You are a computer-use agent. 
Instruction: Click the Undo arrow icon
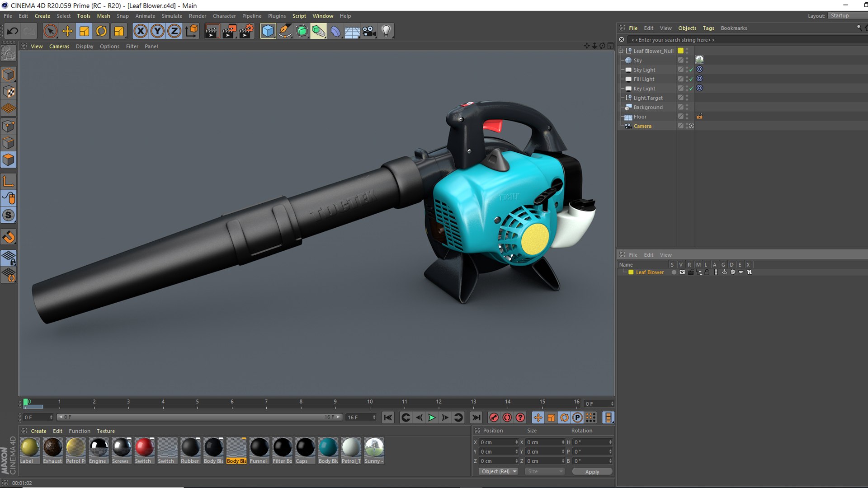point(13,31)
